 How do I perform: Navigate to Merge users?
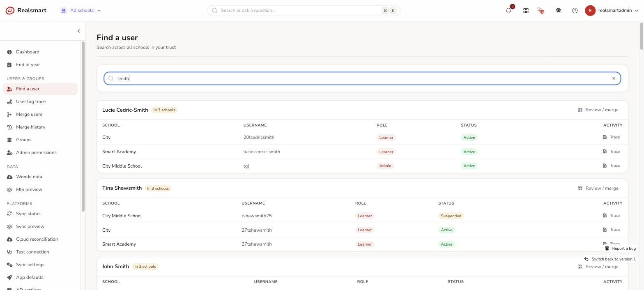pyautogui.click(x=40, y=114)
